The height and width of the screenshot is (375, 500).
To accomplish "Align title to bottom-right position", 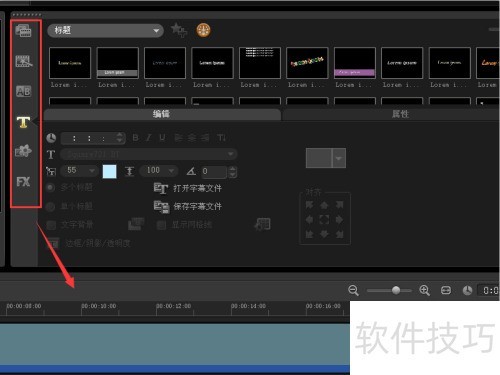I will [339, 234].
